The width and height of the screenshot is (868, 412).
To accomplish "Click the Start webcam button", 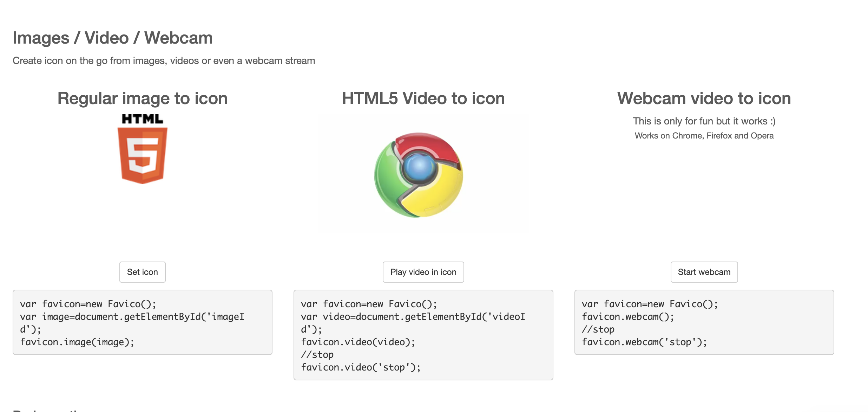I will (x=704, y=272).
